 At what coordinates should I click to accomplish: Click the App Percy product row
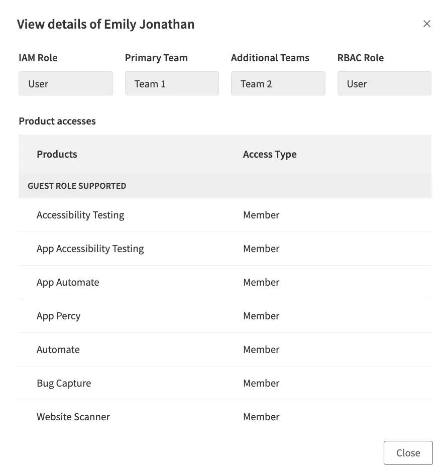[58, 316]
